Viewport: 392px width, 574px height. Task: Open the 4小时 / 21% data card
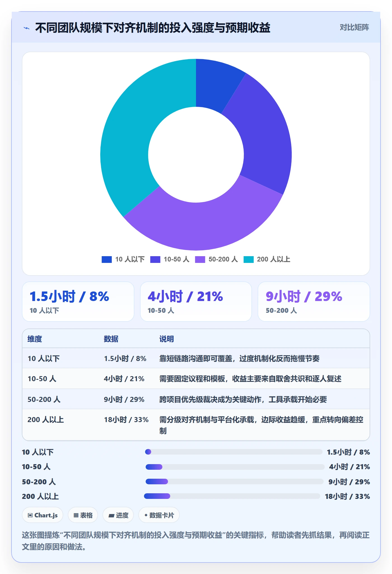(196, 302)
